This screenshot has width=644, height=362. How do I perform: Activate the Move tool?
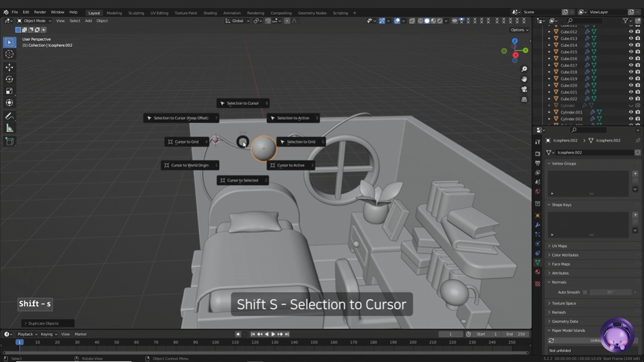pyautogui.click(x=9, y=67)
